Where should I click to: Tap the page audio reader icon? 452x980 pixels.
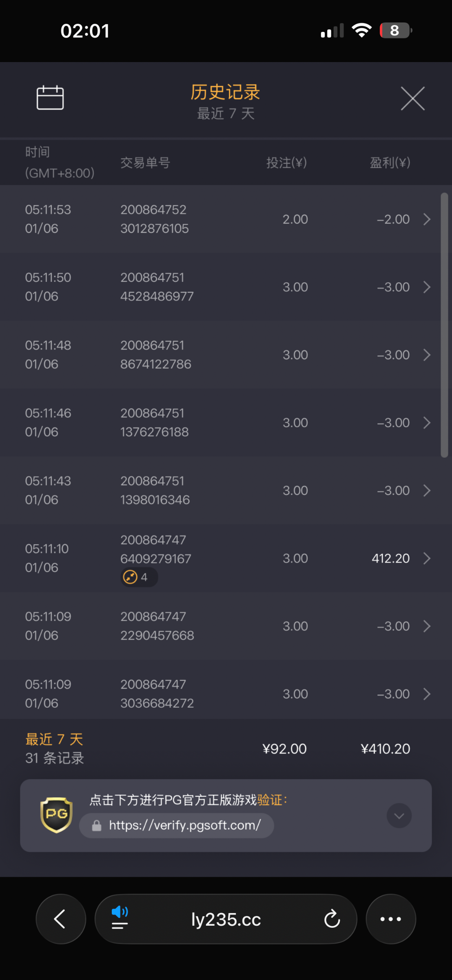point(120,917)
